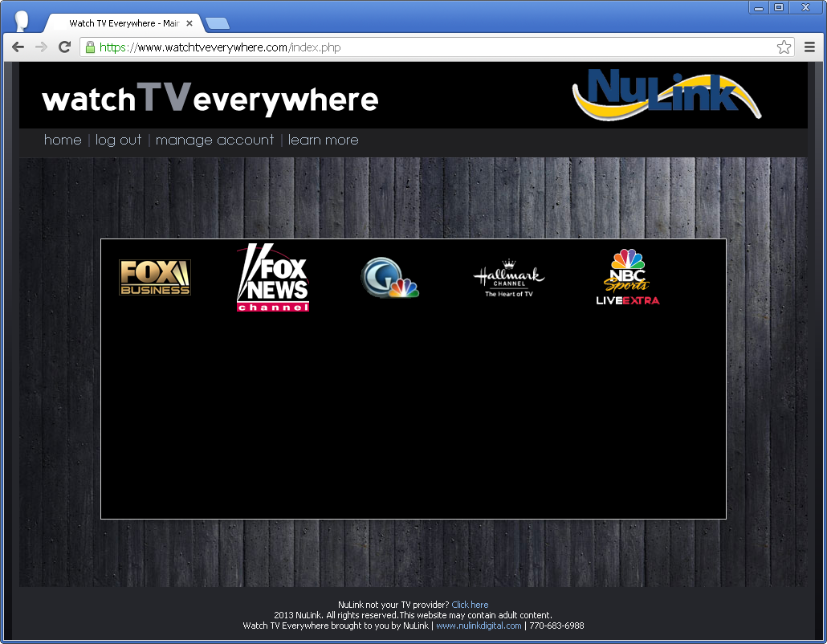This screenshot has width=827, height=644.
Task: Click the URL address bar field
Action: [437, 47]
